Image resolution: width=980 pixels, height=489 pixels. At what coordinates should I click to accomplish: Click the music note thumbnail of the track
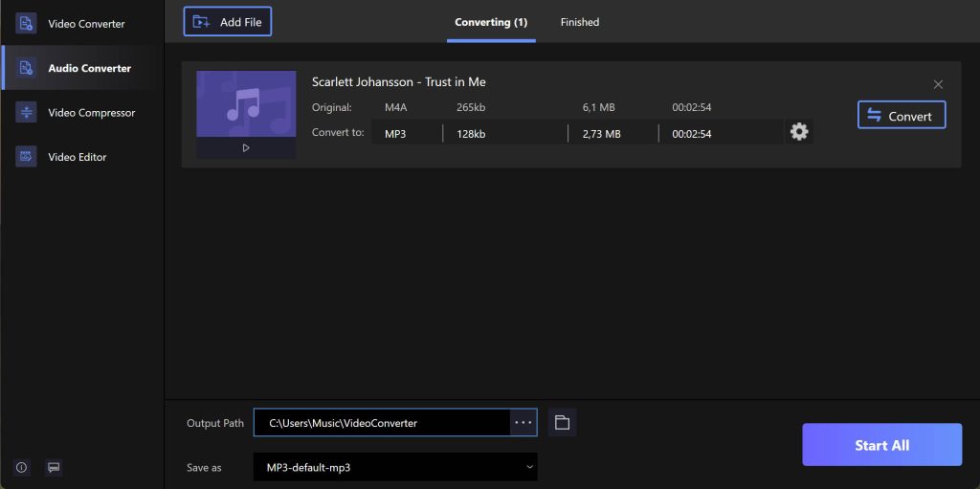246,103
